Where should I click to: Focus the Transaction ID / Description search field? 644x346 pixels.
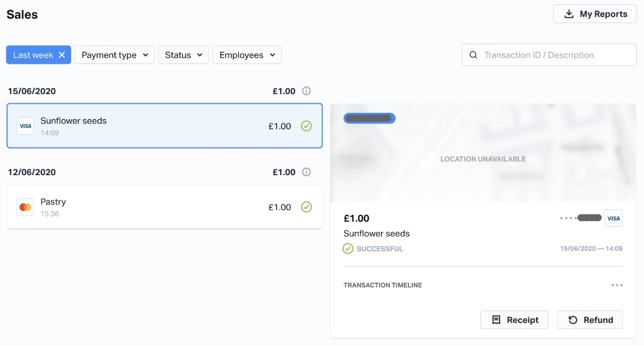click(549, 55)
